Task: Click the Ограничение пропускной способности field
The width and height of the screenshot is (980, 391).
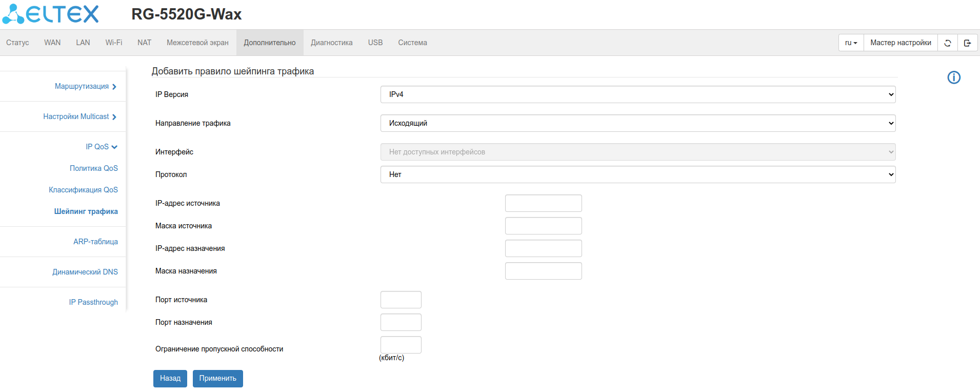Action: 401,345
